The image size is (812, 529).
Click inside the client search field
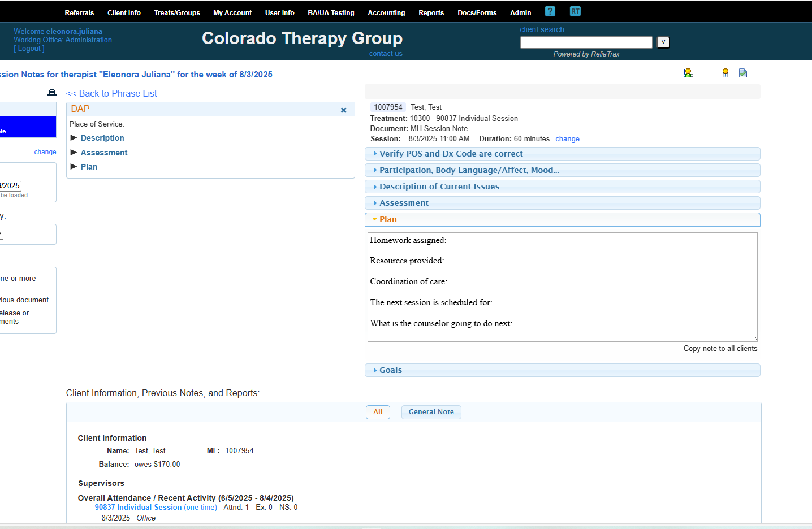586,42
